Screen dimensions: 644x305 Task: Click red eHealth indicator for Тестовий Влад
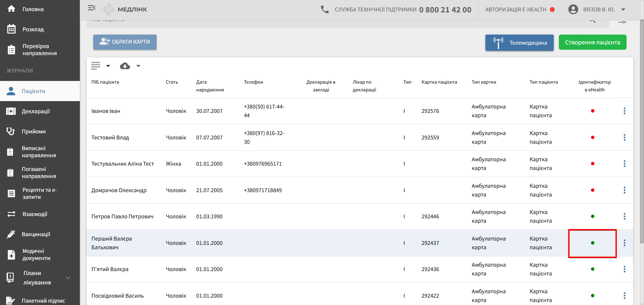click(593, 137)
